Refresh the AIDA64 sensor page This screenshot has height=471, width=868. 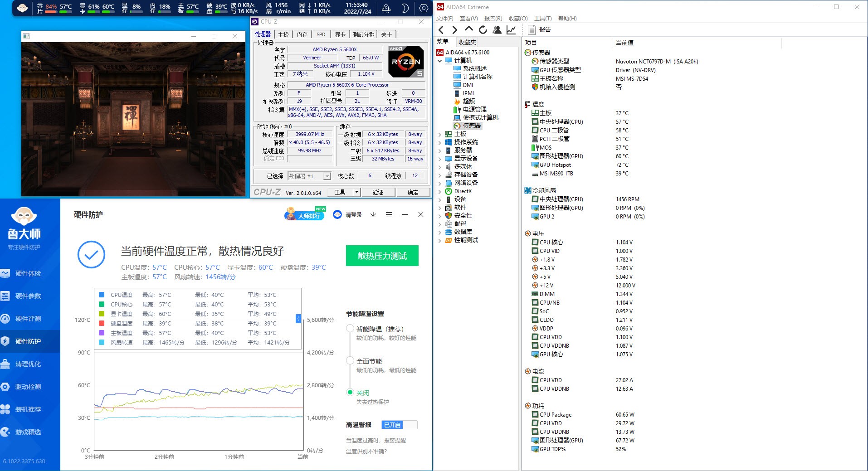[483, 30]
